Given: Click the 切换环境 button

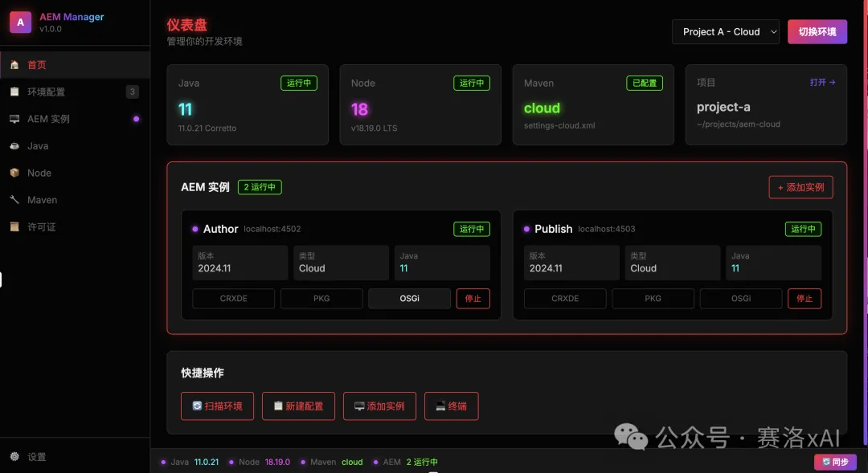Looking at the screenshot, I should [x=817, y=32].
